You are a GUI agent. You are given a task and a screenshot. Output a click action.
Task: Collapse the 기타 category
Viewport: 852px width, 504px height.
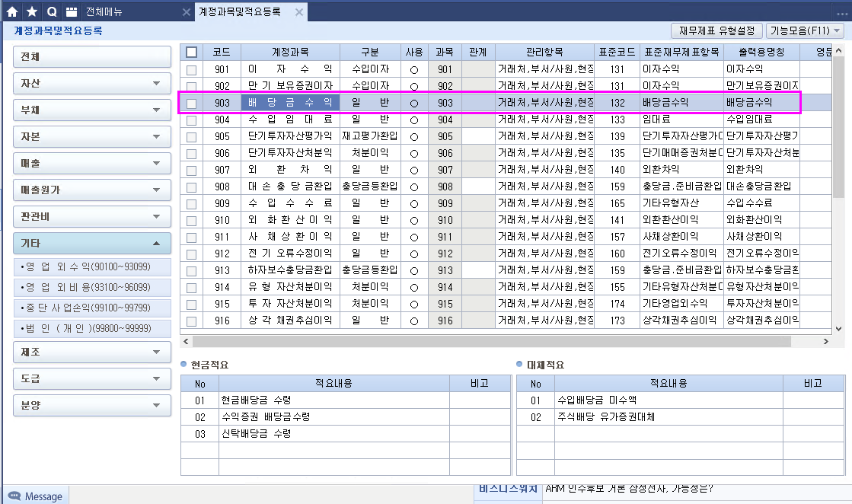click(92, 243)
